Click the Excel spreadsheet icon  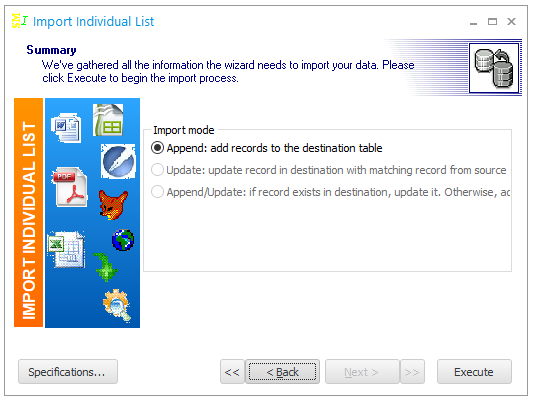(66, 250)
